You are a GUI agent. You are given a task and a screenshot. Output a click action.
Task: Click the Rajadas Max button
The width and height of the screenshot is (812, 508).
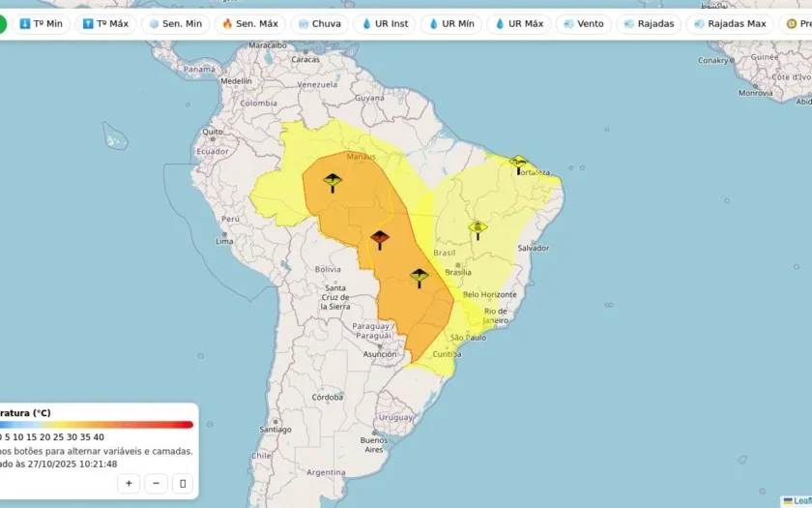[x=730, y=24]
